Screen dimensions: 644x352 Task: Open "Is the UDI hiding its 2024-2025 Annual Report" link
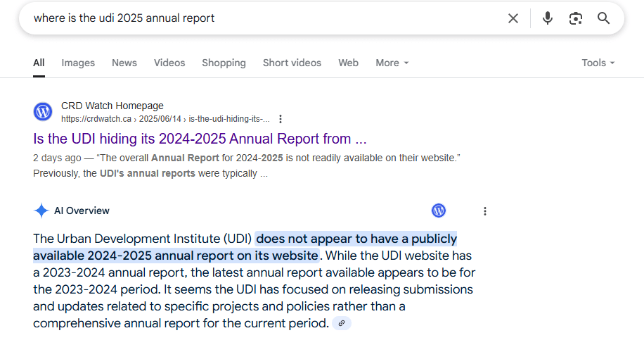pos(200,139)
